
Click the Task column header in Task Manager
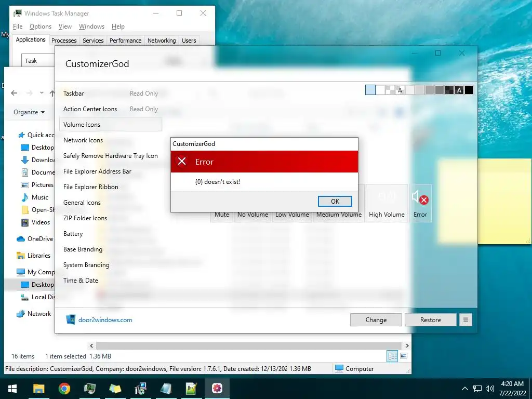coord(38,61)
